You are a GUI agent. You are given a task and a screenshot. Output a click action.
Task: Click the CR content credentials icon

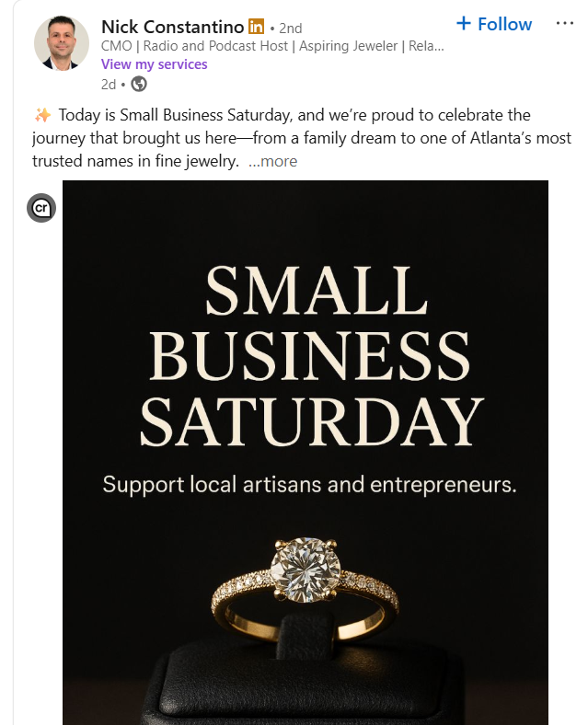41,208
